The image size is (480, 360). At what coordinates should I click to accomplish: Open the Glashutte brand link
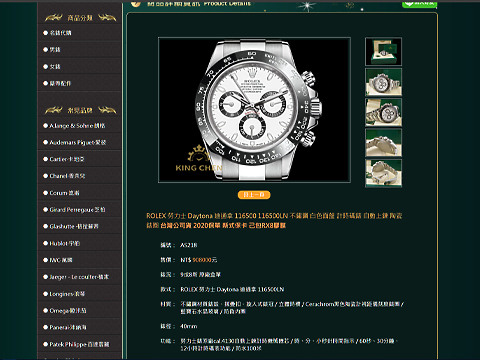[x=74, y=226]
